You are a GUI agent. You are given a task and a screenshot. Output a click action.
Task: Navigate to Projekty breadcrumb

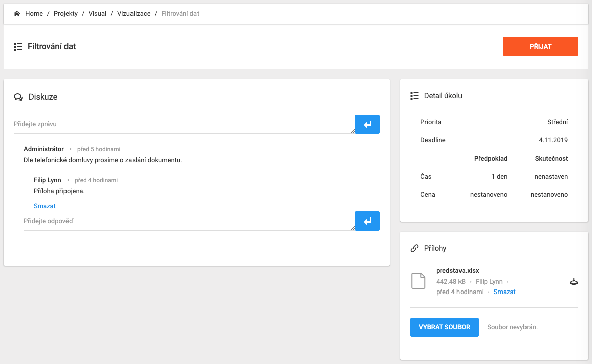(65, 14)
